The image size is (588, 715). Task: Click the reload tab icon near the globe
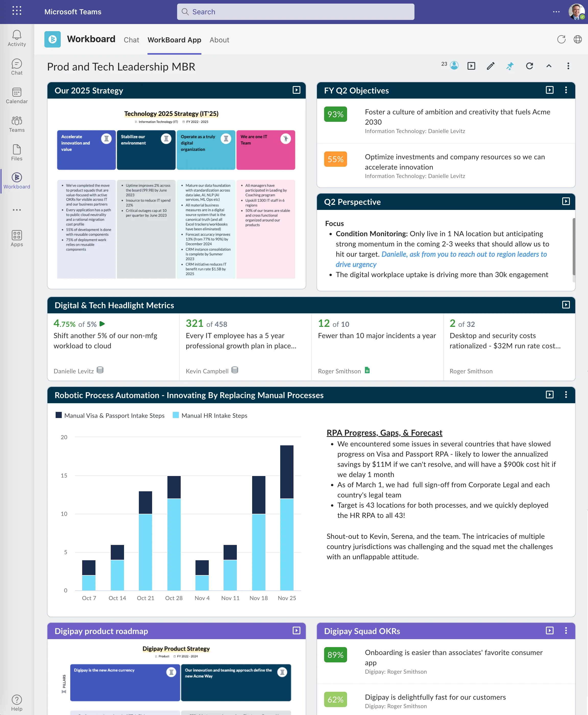[x=561, y=40]
